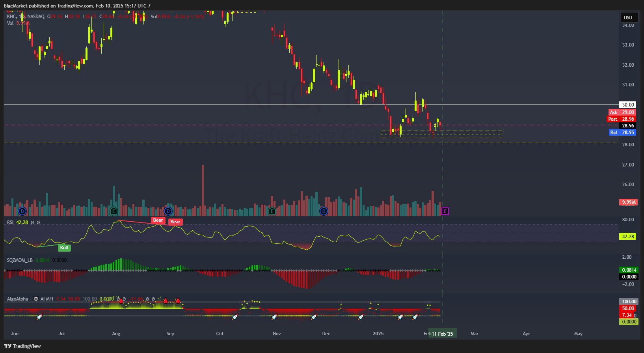Click the rocket signal in October
This screenshot has height=353, width=644.
click(x=235, y=317)
